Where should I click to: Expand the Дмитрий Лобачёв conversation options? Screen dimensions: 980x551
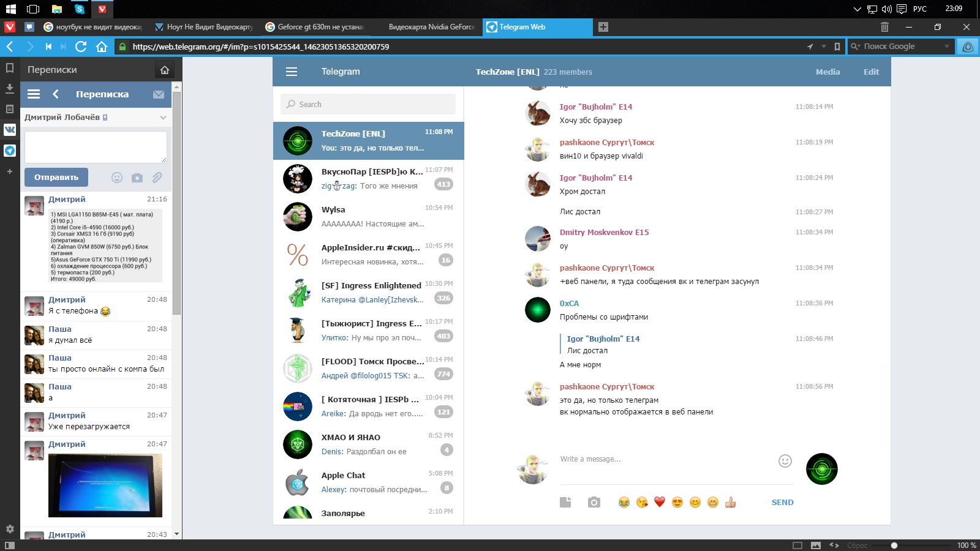(x=163, y=118)
